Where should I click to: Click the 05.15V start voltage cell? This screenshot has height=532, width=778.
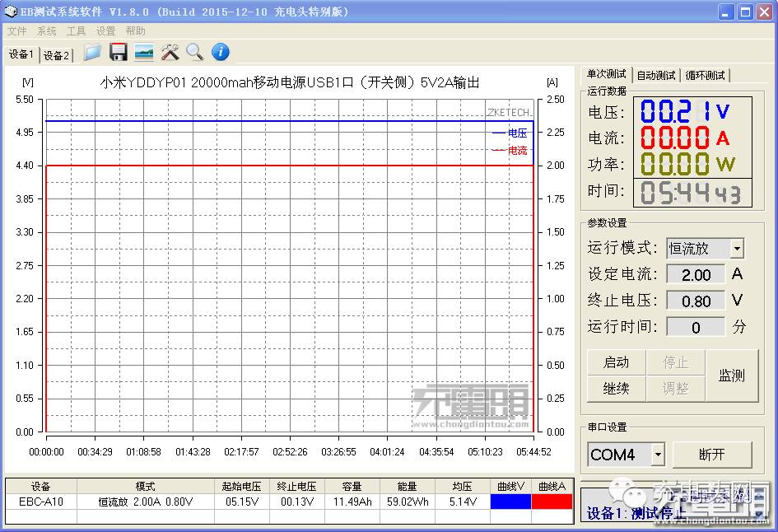[x=242, y=502]
